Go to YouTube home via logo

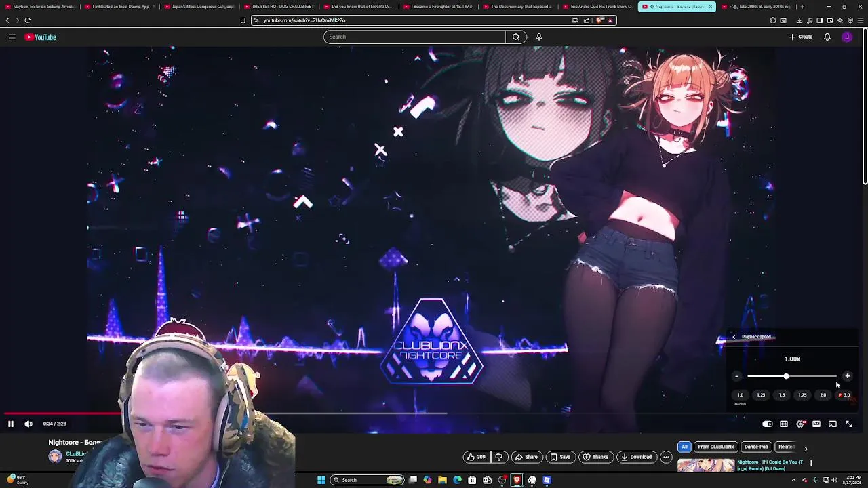coord(41,37)
